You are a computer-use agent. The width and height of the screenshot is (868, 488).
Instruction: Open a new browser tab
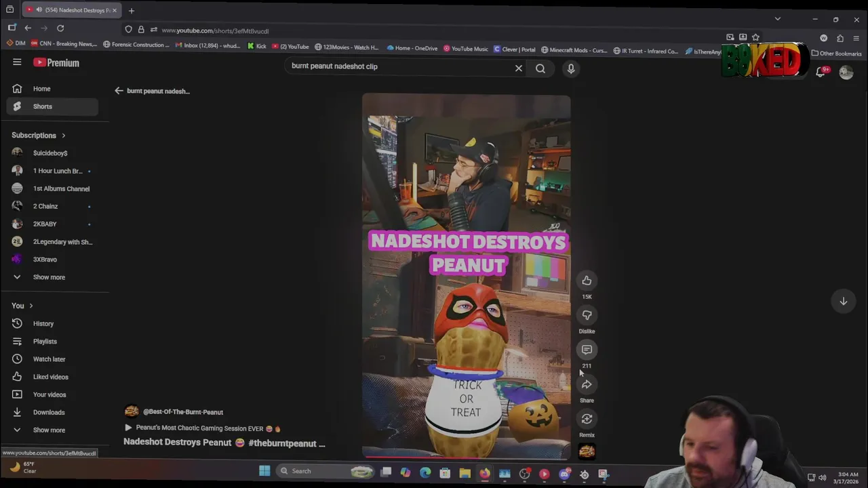(x=132, y=10)
